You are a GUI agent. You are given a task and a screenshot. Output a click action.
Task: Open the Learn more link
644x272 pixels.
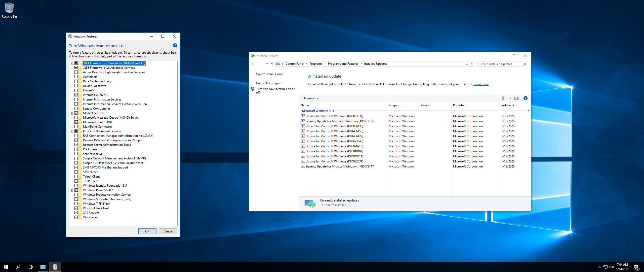click(x=481, y=84)
